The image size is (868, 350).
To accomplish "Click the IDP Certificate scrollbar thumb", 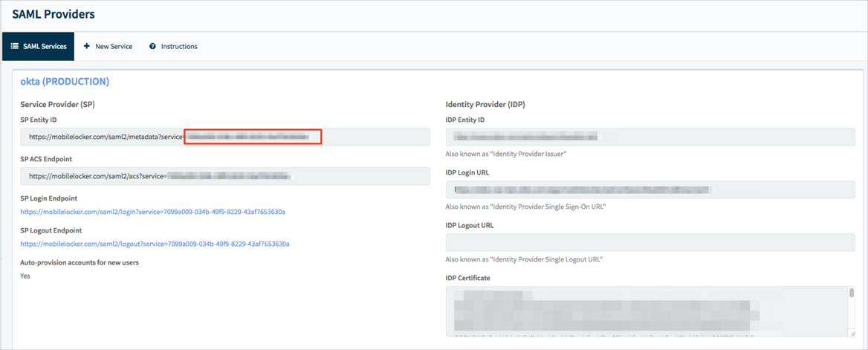I will 851,294.
